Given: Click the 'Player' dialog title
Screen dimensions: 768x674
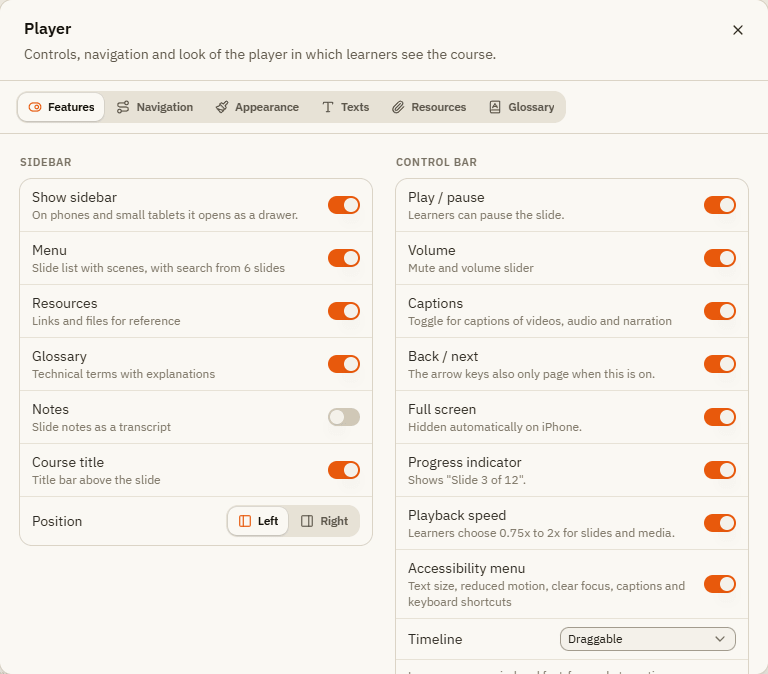Looking at the screenshot, I should click(48, 29).
